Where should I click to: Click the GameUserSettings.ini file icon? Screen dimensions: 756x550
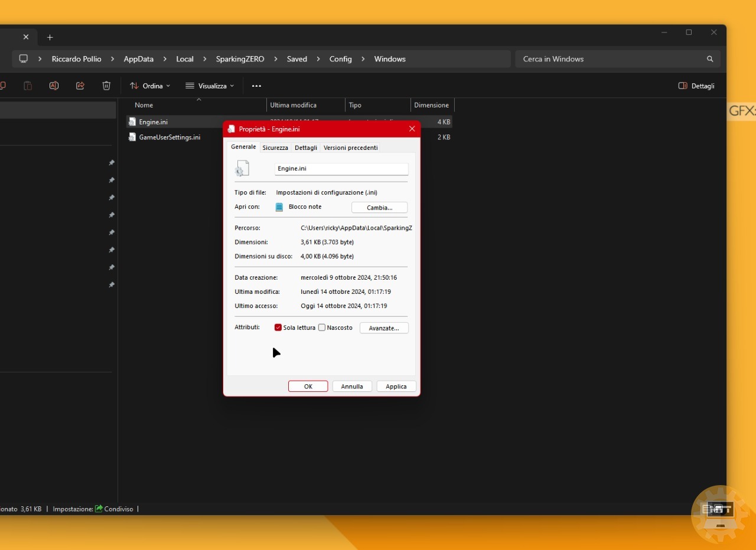(132, 137)
